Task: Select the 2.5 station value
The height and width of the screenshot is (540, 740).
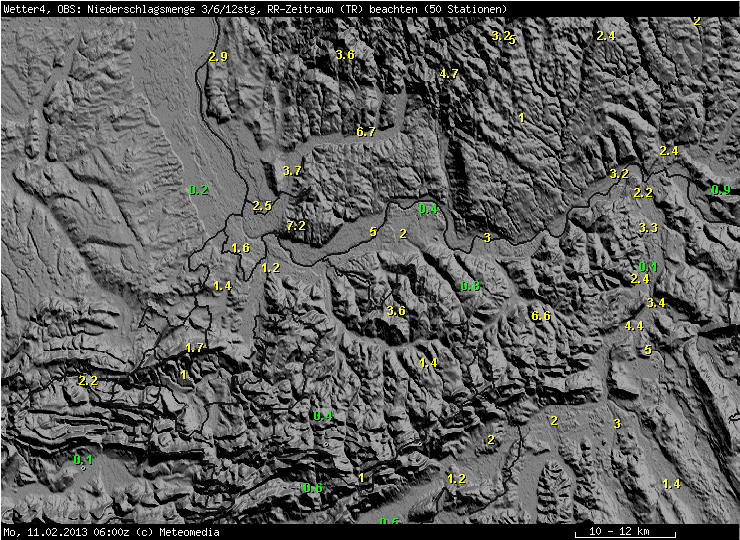Action: pyautogui.click(x=262, y=205)
